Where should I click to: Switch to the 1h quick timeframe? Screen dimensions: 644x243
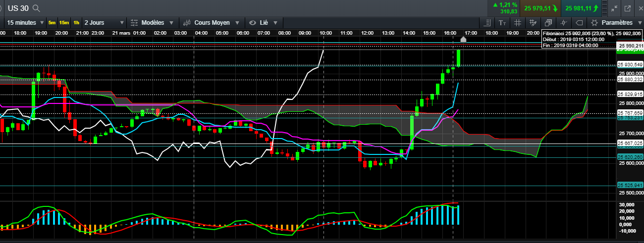[76, 23]
